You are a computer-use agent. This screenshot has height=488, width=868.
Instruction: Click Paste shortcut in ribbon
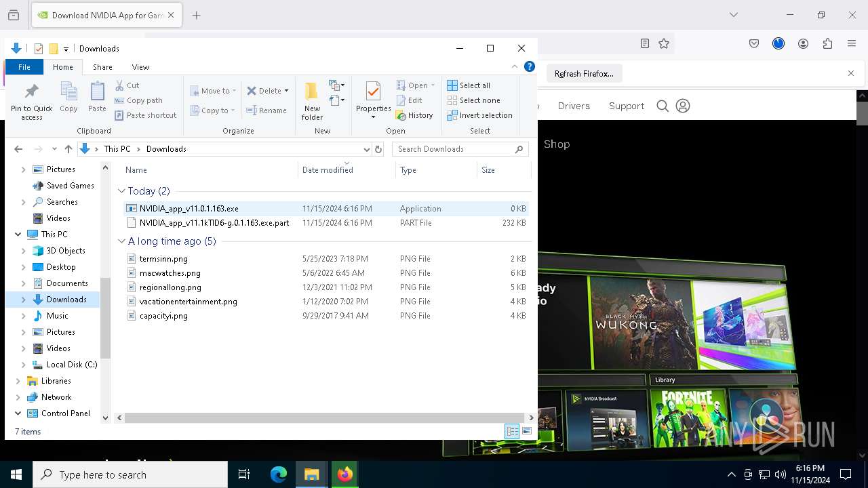coord(145,115)
